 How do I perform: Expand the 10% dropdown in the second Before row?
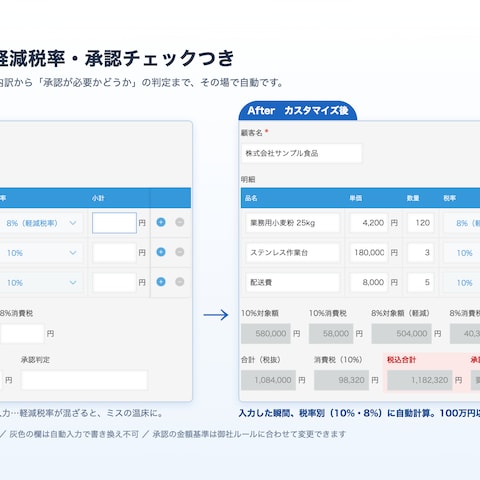click(40, 253)
